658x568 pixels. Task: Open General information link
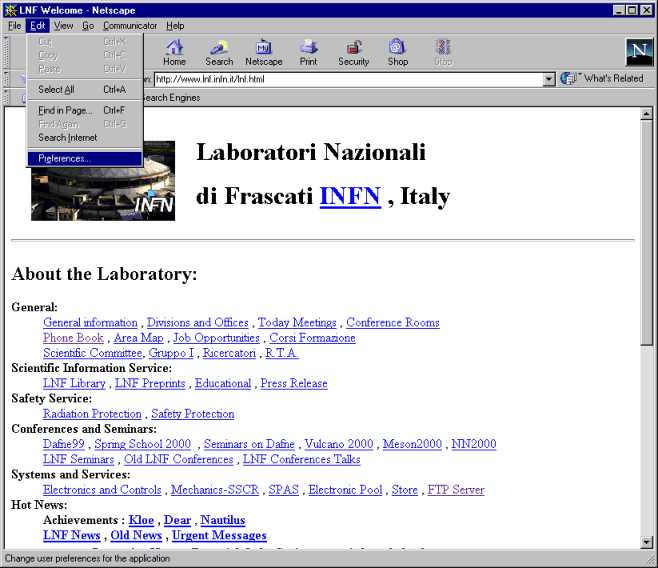pos(90,323)
